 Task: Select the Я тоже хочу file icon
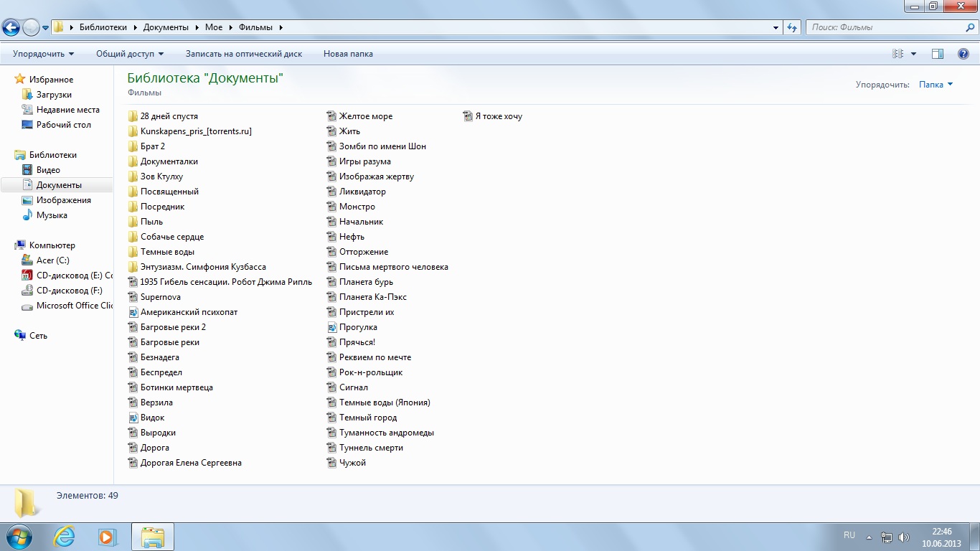pos(468,116)
